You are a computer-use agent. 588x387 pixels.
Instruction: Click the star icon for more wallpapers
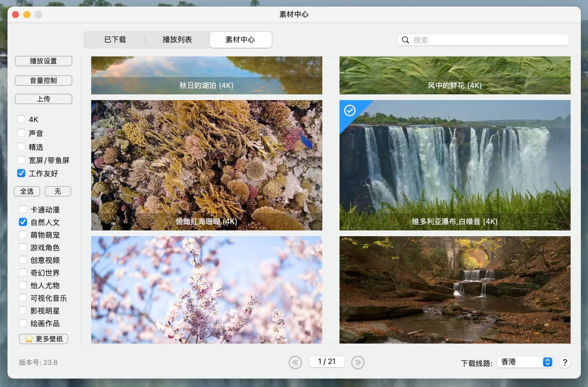(x=29, y=339)
